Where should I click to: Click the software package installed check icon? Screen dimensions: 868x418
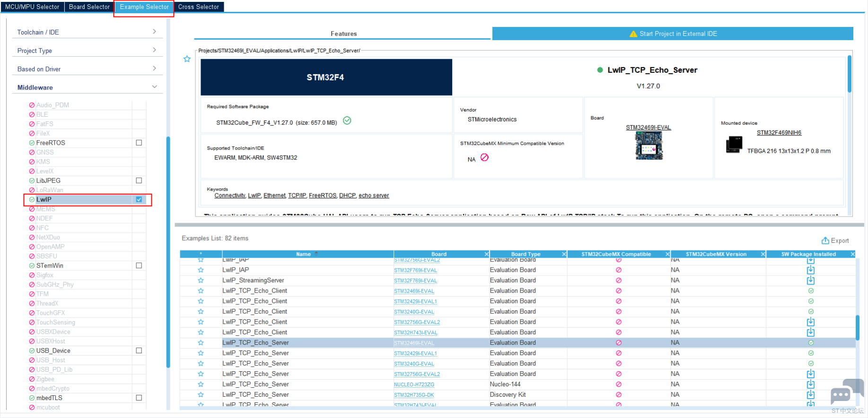pyautogui.click(x=347, y=121)
